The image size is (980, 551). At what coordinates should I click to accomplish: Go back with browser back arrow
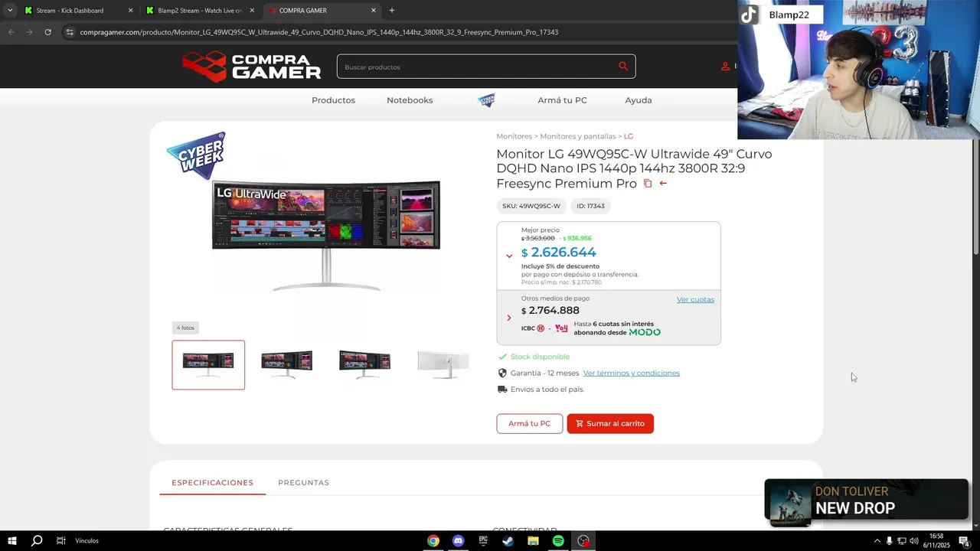pyautogui.click(x=11, y=32)
